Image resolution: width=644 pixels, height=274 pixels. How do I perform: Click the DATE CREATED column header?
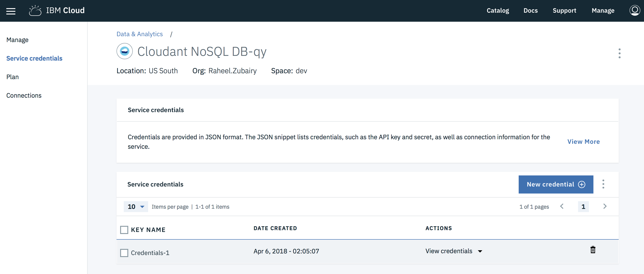click(275, 228)
